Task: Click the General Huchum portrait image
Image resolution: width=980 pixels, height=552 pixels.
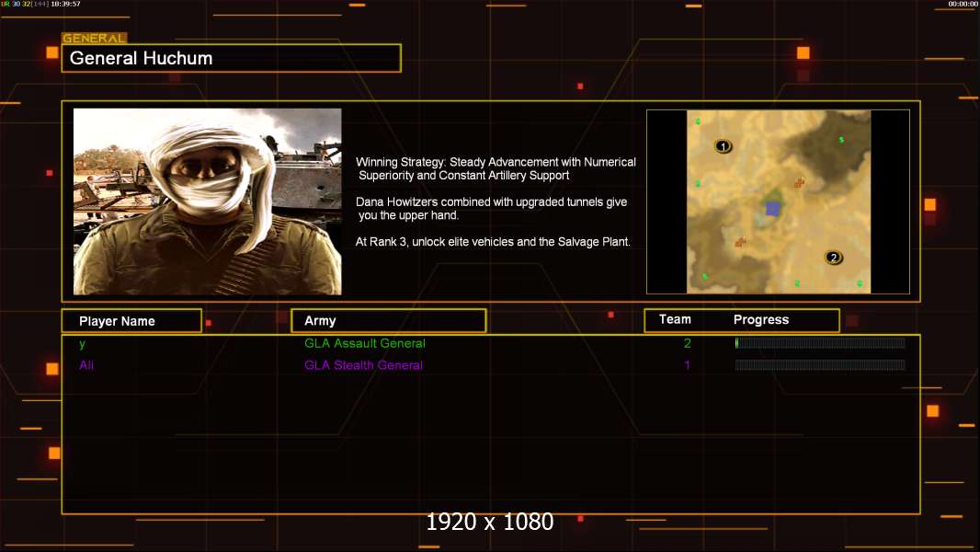Action: click(x=208, y=201)
